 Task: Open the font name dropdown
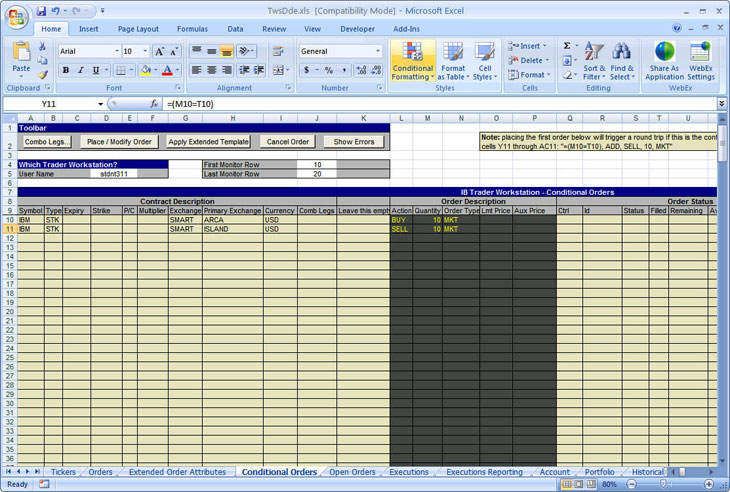tap(117, 51)
